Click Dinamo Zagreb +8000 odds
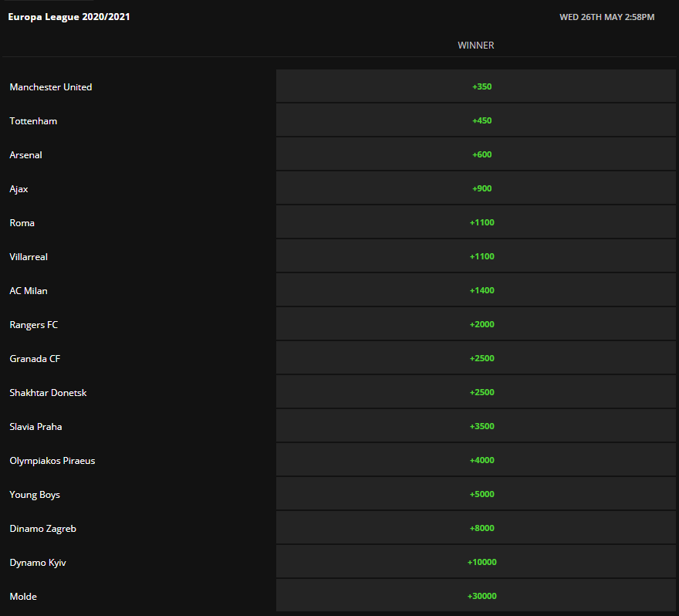This screenshot has height=616, width=679. (476, 528)
